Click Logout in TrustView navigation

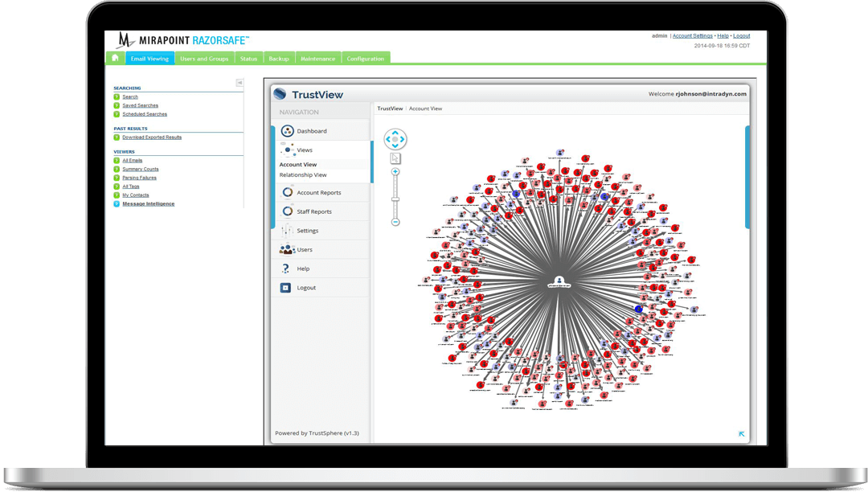click(x=322, y=288)
